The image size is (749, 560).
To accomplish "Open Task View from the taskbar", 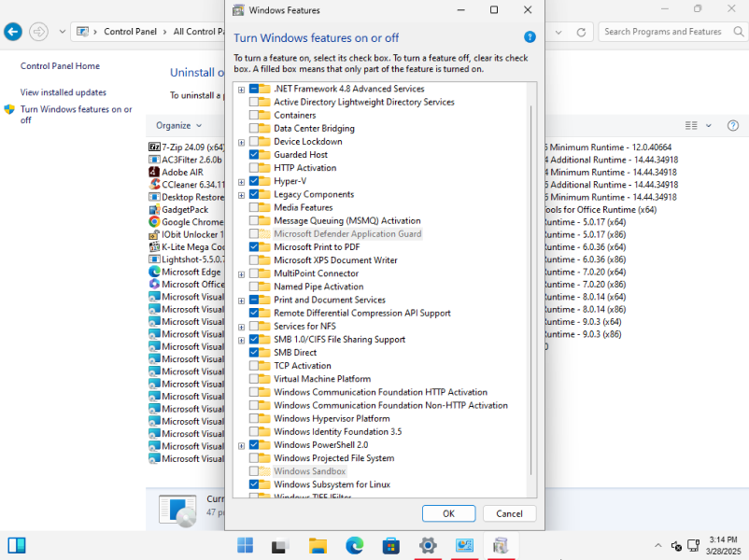I will point(281,545).
